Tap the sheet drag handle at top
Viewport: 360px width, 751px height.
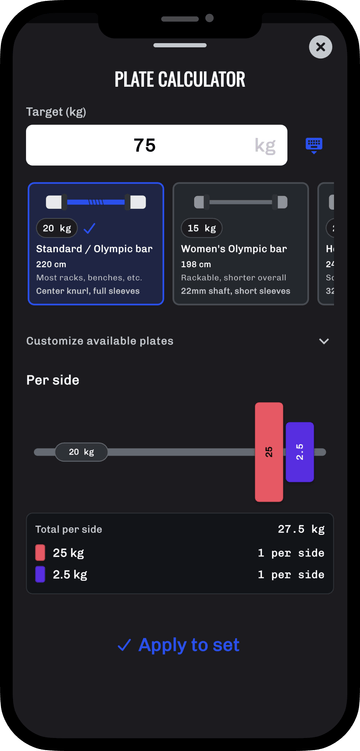point(180,46)
